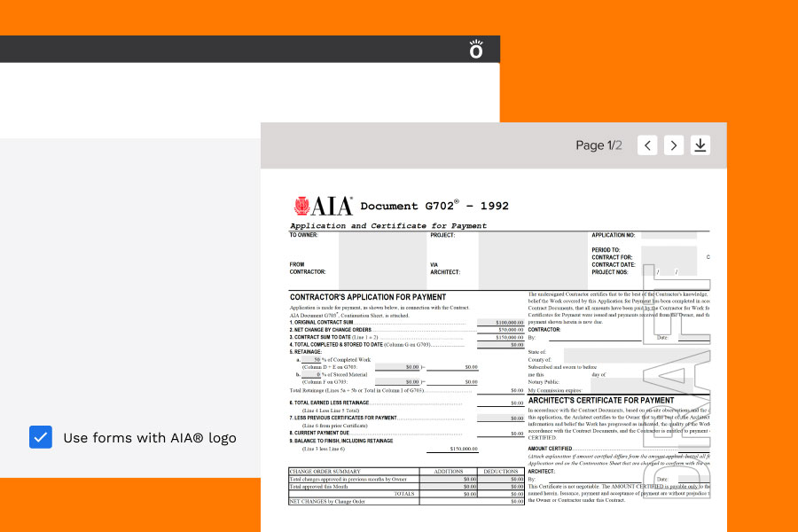Click 'ADDITIONS' column header
The height and width of the screenshot is (532, 798).
tap(449, 472)
